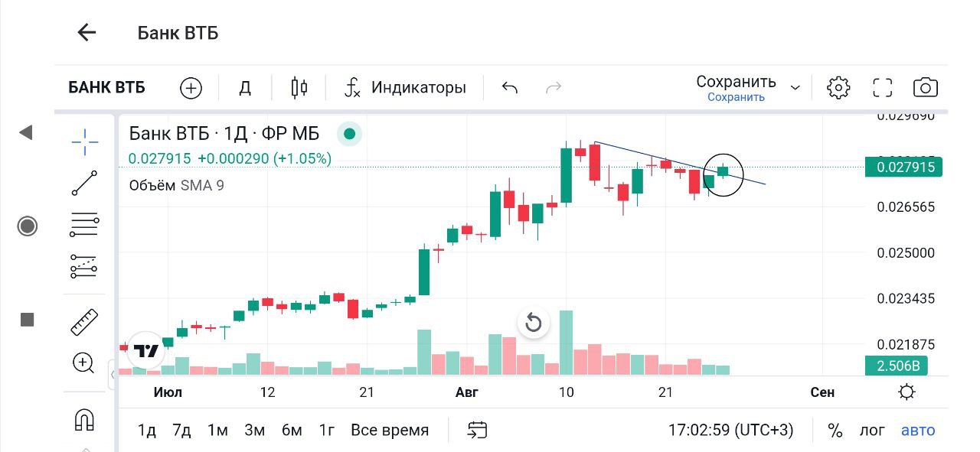The width and height of the screenshot is (980, 452).
Task: Take a chart snapshot with camera icon
Action: pyautogui.click(x=926, y=88)
